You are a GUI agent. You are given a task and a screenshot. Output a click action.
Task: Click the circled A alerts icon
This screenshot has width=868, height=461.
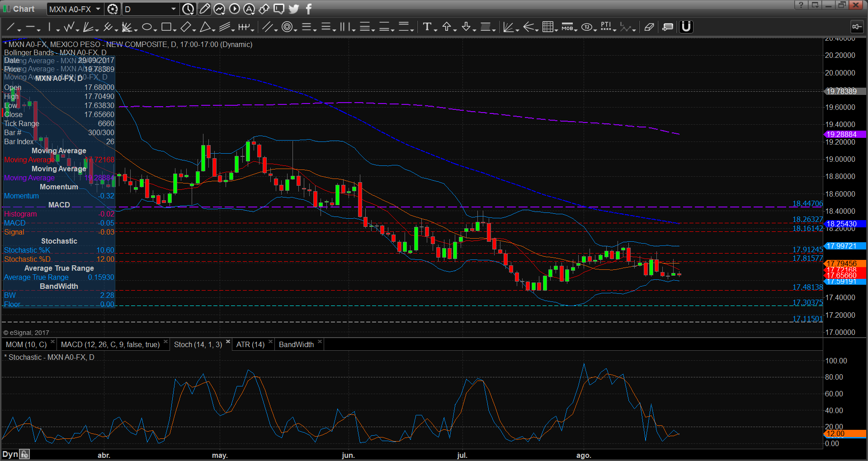pos(249,9)
